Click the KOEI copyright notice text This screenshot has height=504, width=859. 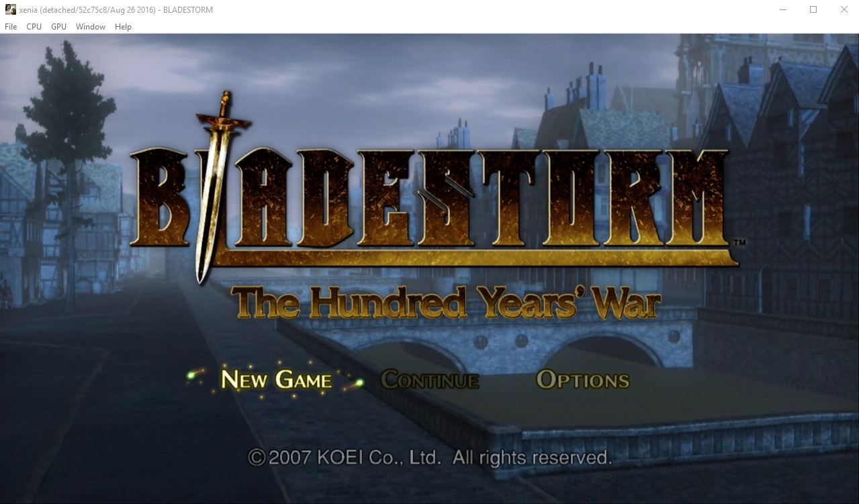[x=430, y=458]
